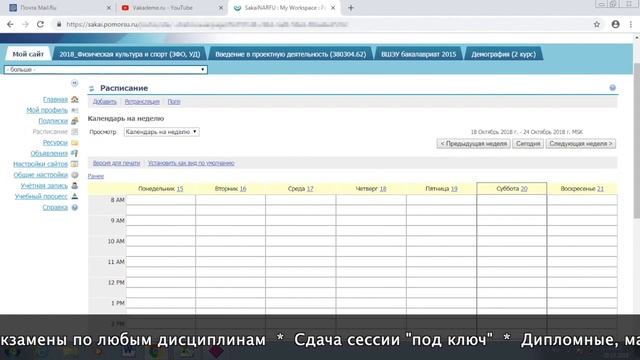Open day 15 in Понедельник header
This screenshot has height=360, width=640.
(x=180, y=189)
